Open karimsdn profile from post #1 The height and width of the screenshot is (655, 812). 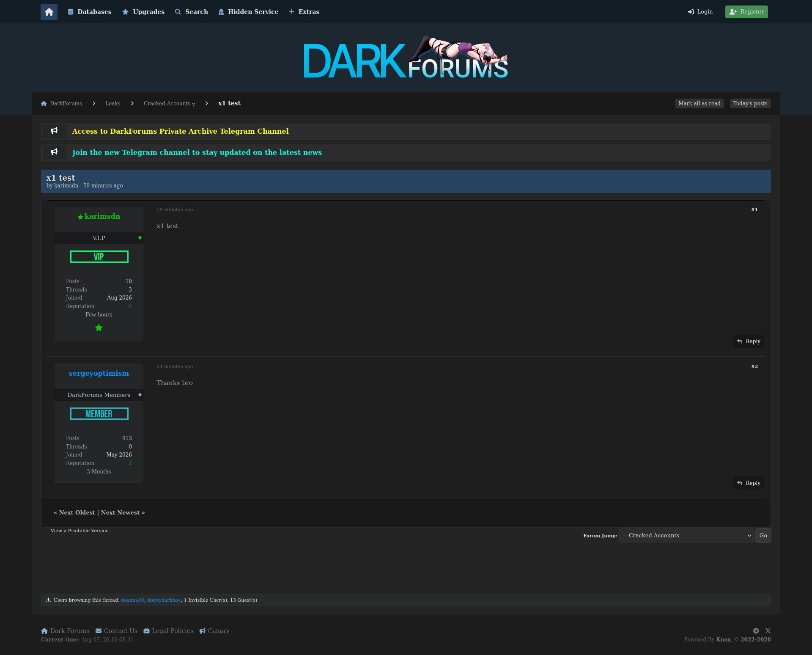102,216
